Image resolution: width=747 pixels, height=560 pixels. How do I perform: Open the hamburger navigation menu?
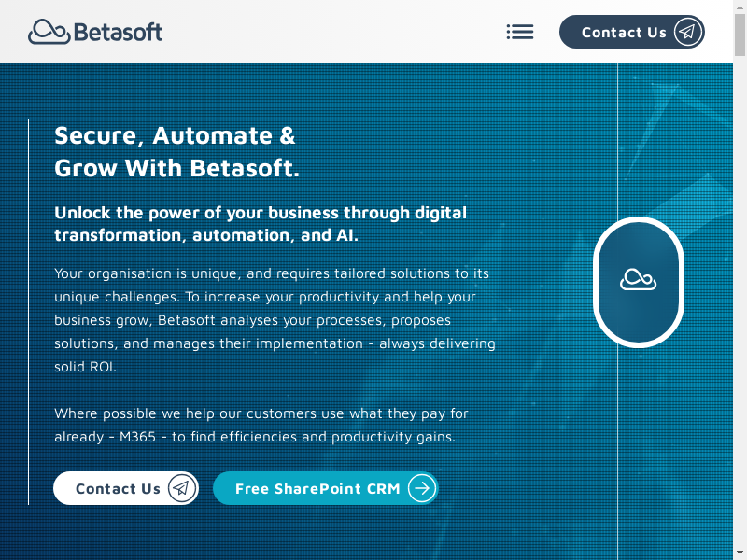pos(520,32)
